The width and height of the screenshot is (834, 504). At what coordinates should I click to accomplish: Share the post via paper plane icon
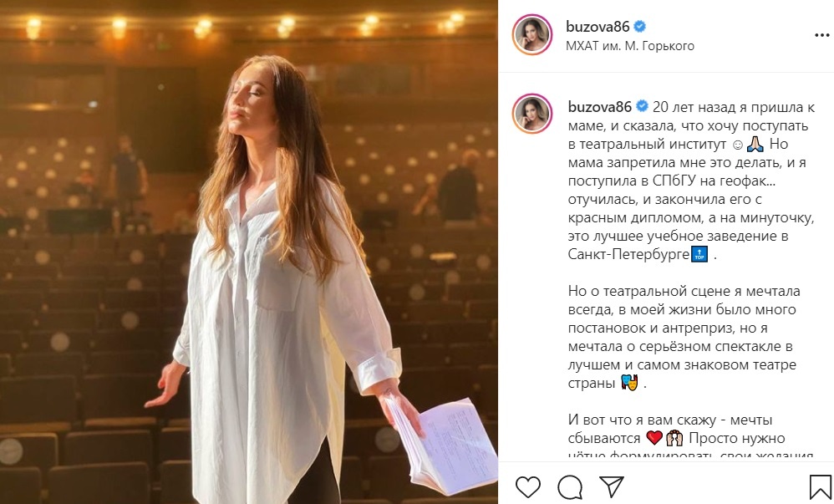point(611,486)
